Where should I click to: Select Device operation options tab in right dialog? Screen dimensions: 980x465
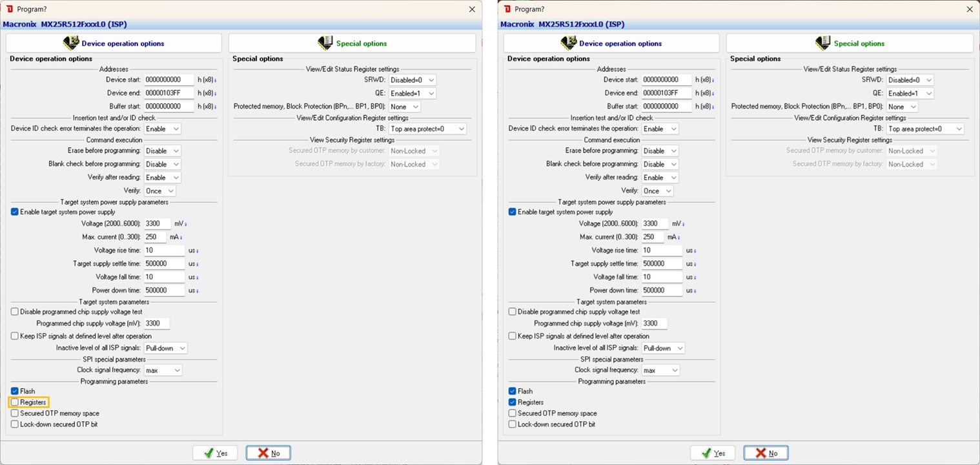click(x=611, y=43)
